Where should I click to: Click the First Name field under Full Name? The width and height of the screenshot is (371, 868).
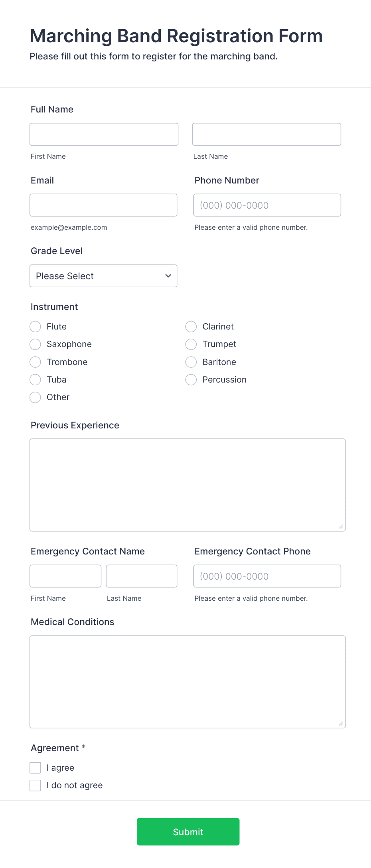104,134
